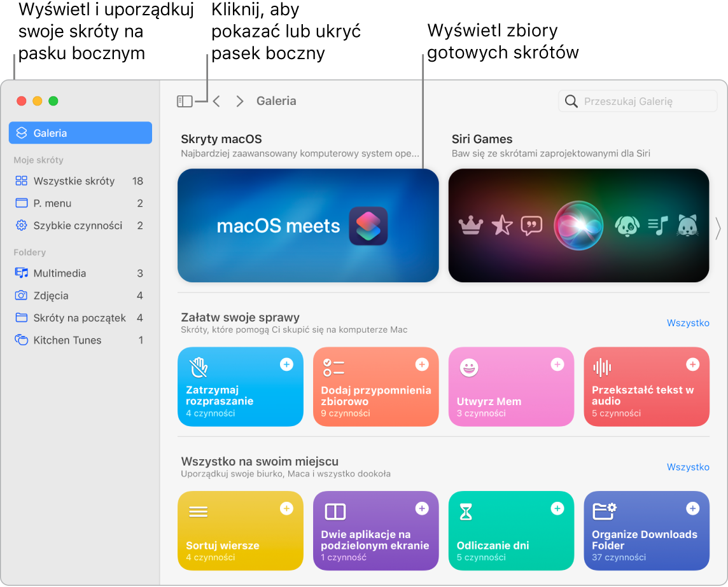Click the bowl icon beside Kitchen Tunes
The width and height of the screenshot is (728, 587).
22,340
